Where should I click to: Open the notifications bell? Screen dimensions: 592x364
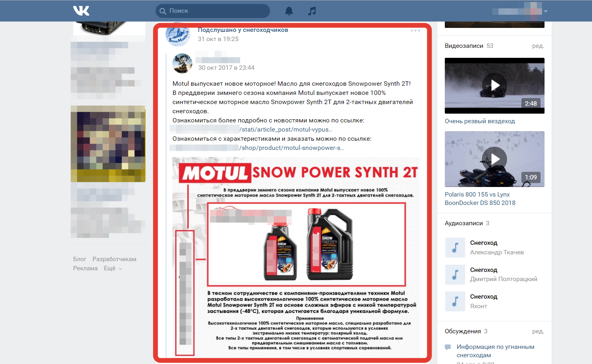pos(289,11)
